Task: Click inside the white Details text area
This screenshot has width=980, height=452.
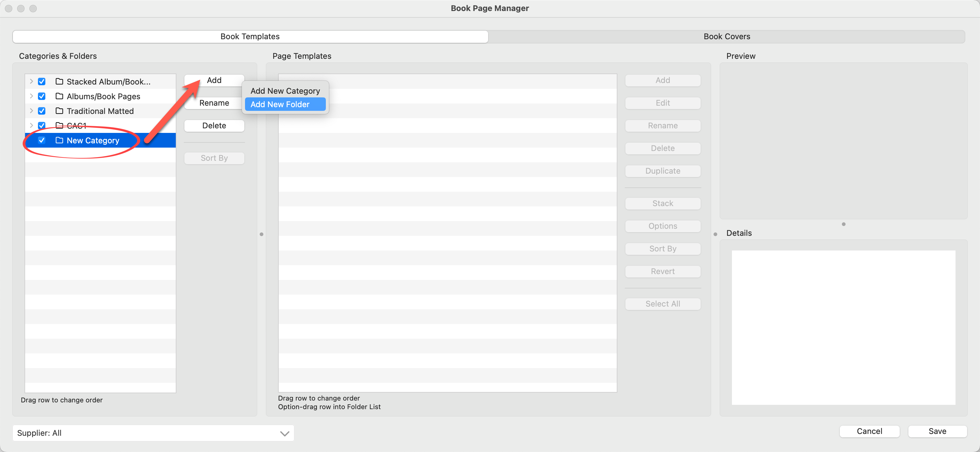Action: [843, 327]
